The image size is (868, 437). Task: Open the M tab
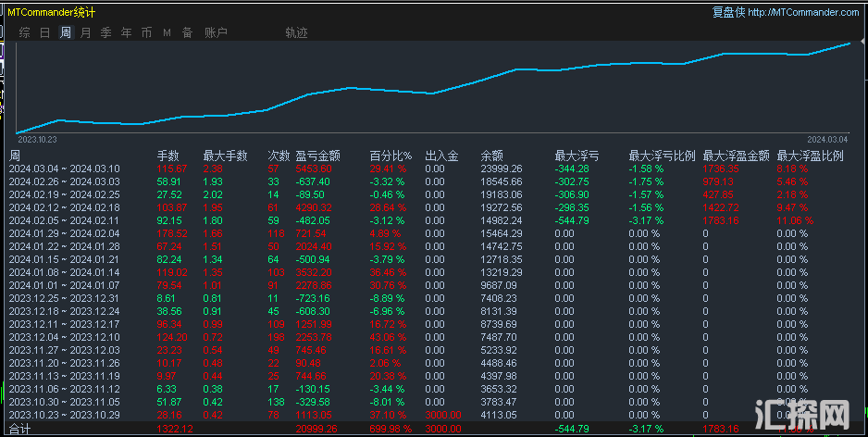tap(167, 32)
